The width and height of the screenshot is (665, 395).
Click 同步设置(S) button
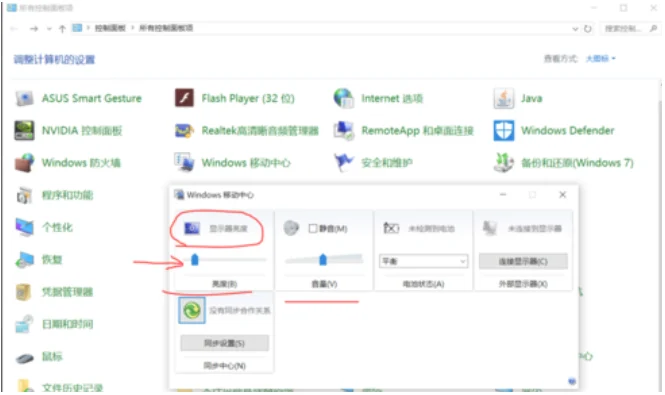pyautogui.click(x=224, y=343)
